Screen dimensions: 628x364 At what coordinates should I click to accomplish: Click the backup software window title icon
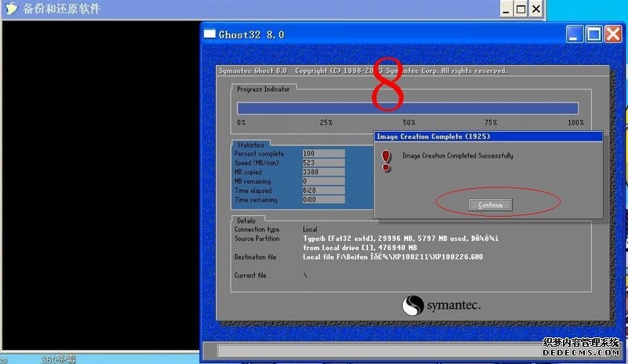(x=11, y=8)
